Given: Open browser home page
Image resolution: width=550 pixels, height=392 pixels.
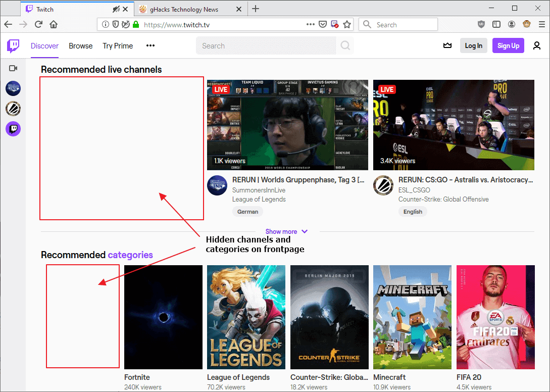Looking at the screenshot, I should [x=54, y=25].
